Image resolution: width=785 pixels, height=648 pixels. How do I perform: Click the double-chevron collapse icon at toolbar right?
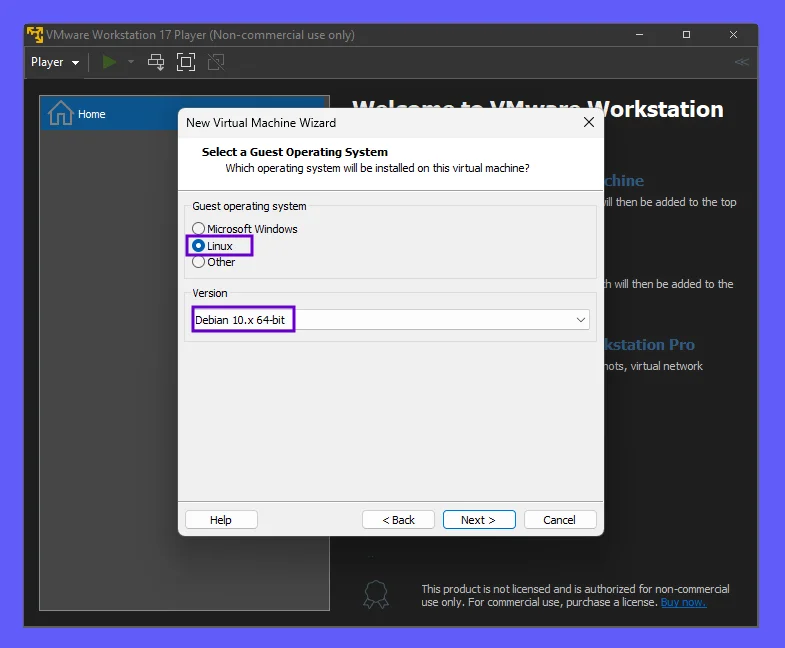(x=741, y=62)
